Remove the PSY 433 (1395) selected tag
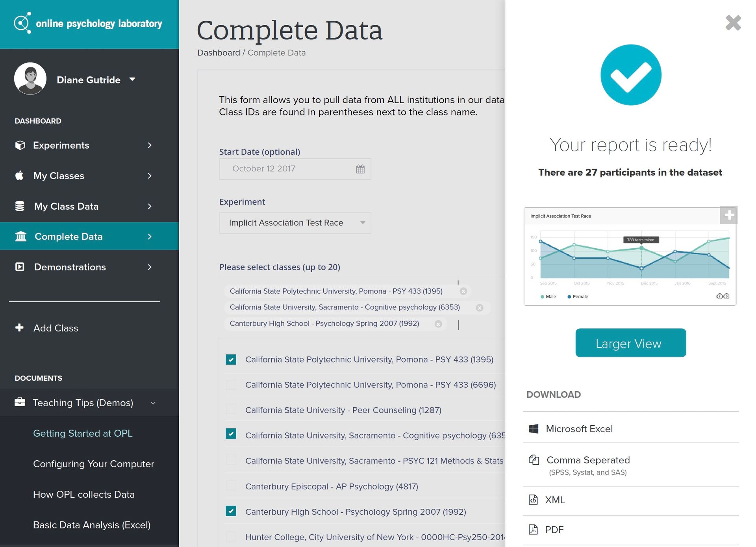The width and height of the screenshot is (756, 547). [463, 291]
